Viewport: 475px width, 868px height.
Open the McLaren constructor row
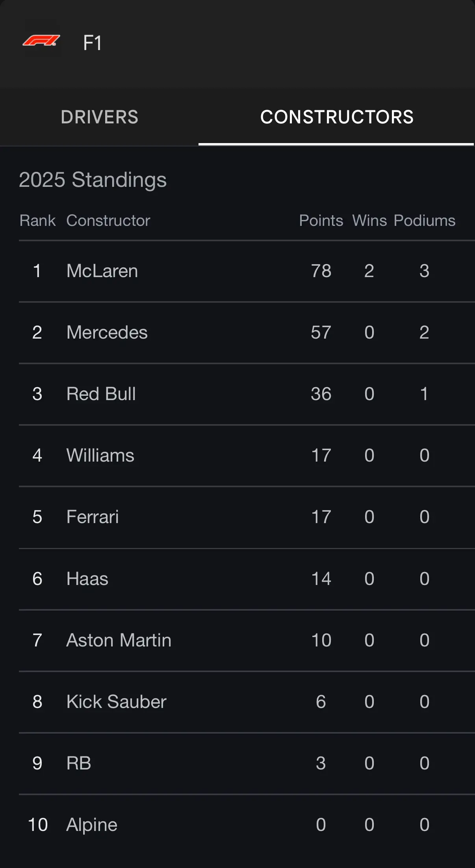click(x=247, y=271)
